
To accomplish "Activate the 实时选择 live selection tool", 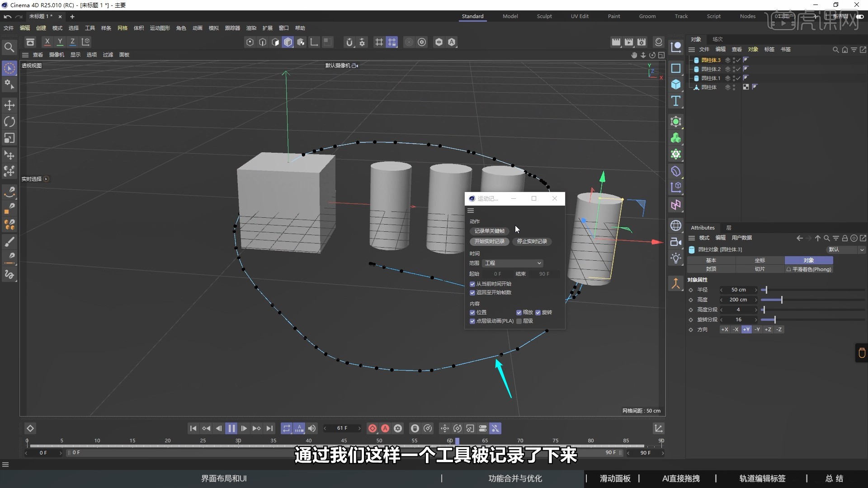I will pyautogui.click(x=9, y=68).
